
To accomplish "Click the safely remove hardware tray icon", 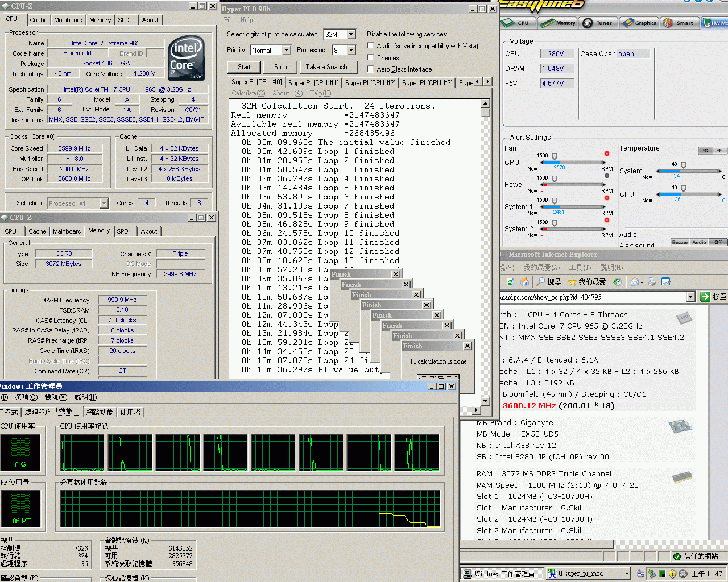I will coord(652,574).
